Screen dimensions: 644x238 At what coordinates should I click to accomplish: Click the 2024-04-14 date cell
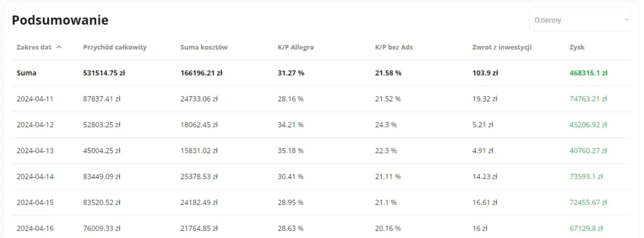tap(35, 177)
